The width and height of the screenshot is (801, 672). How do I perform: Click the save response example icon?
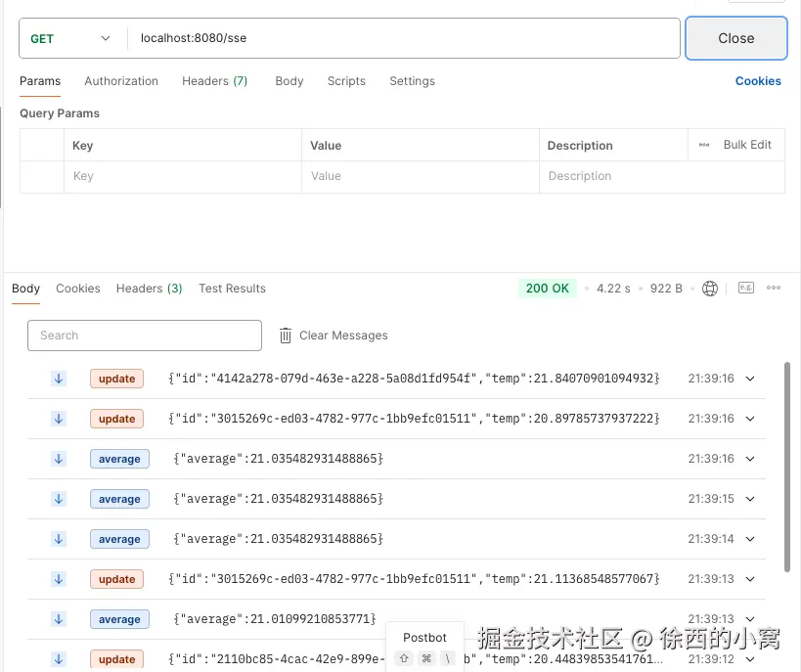(x=746, y=288)
